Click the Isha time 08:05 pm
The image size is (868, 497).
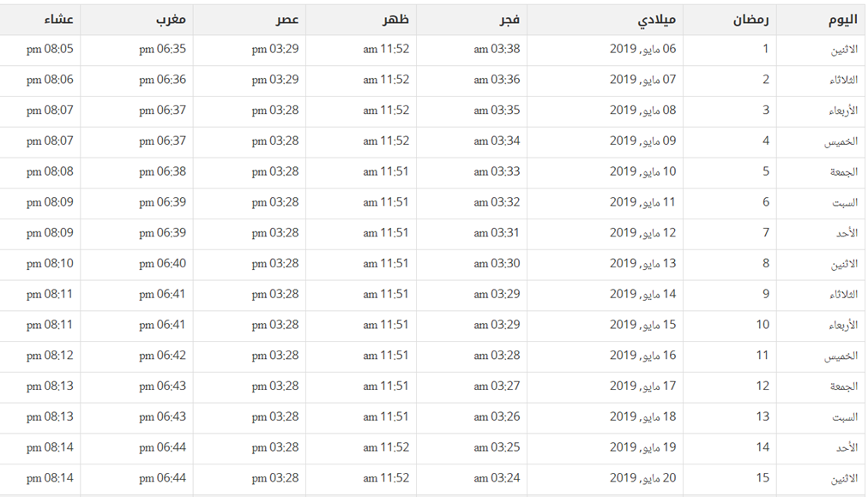tap(50, 49)
